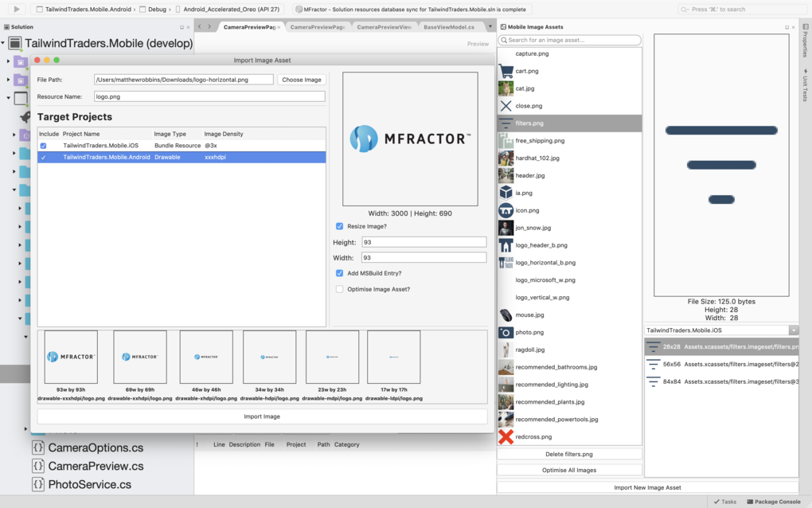Select the photo.png camera icon
Image resolution: width=812 pixels, height=508 pixels.
pyautogui.click(x=506, y=333)
